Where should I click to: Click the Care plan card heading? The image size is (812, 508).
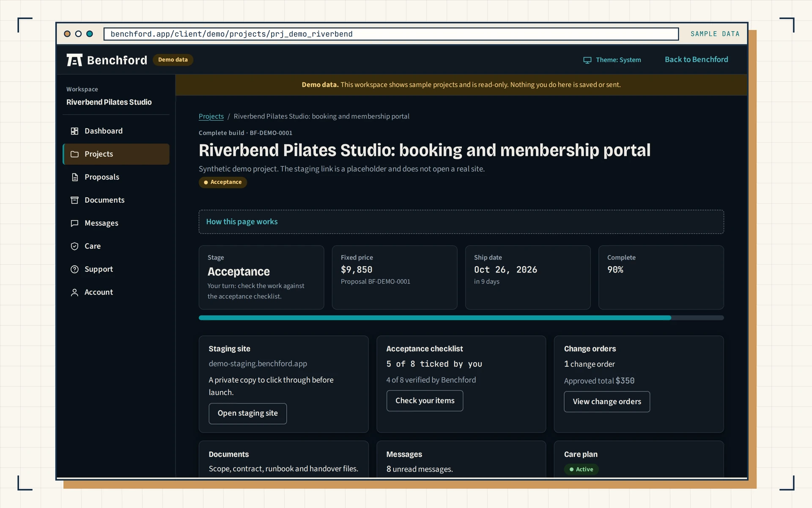pyautogui.click(x=581, y=454)
